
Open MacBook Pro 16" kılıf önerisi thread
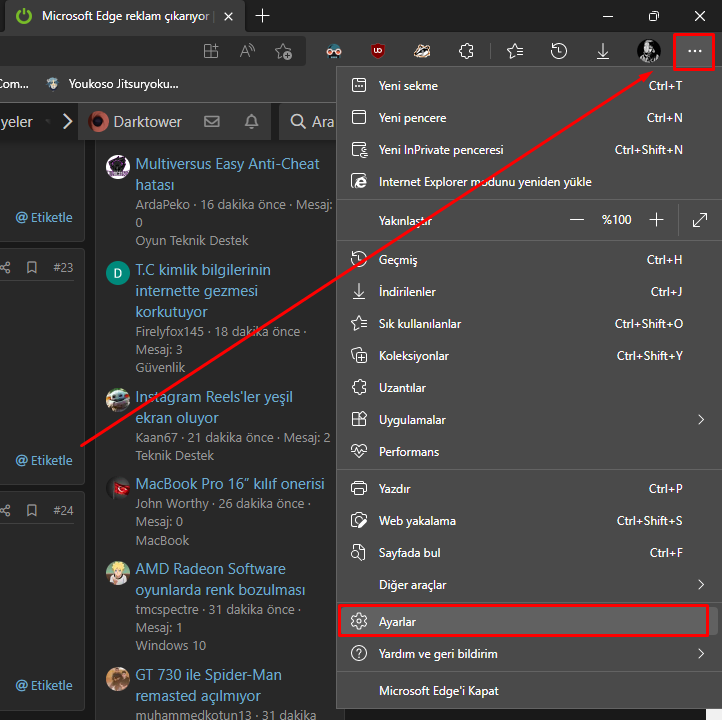pos(230,484)
